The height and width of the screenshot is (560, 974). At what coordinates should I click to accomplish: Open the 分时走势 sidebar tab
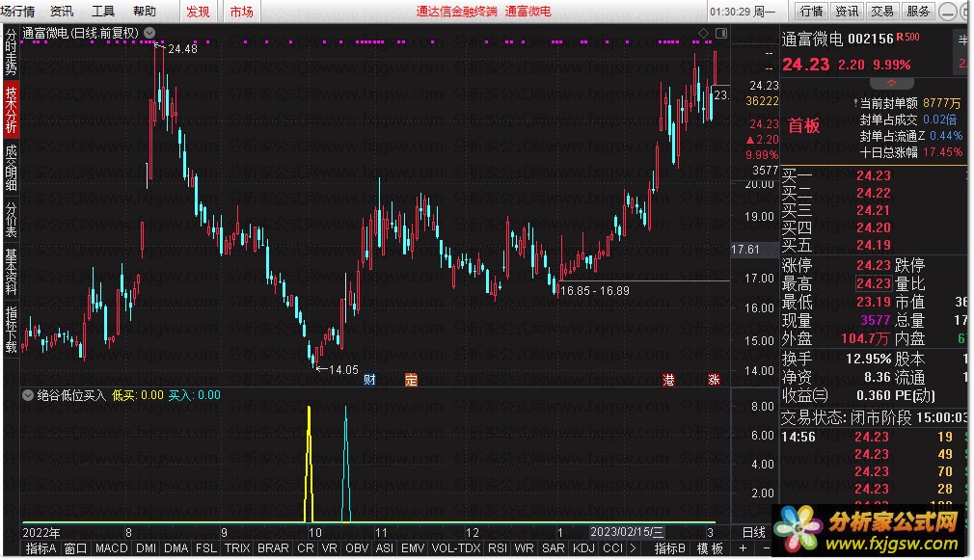(11, 51)
